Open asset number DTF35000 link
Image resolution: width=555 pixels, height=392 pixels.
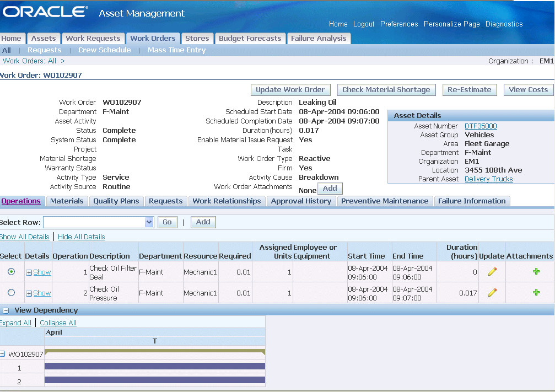[x=481, y=126]
